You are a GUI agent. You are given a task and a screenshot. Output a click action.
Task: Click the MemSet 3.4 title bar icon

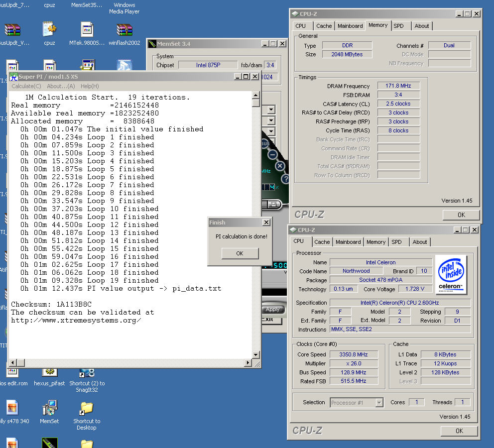click(152, 44)
